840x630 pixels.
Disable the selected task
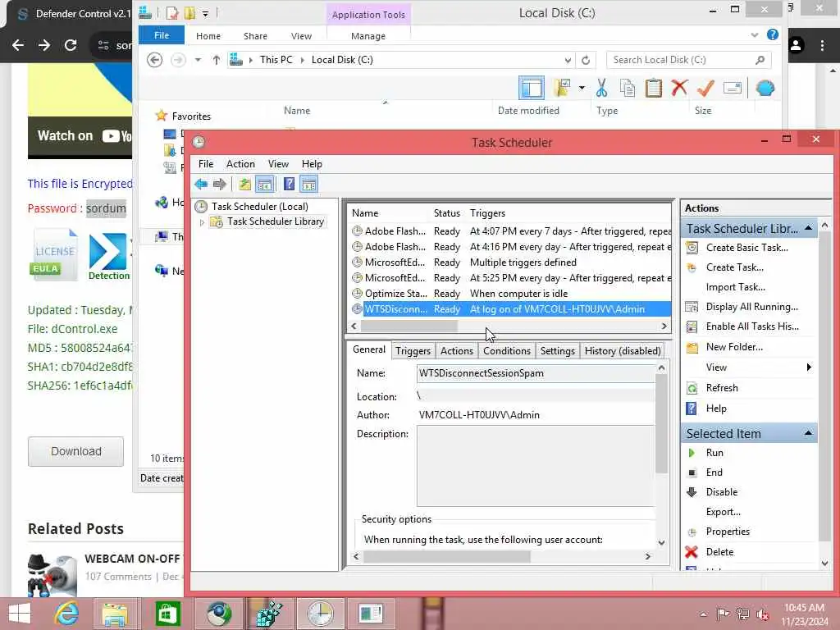point(722,492)
